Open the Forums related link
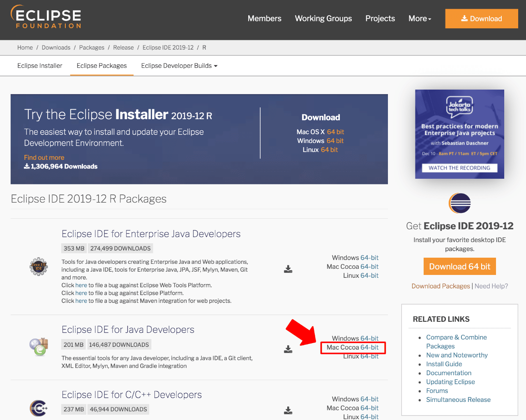The image size is (526, 420). click(437, 391)
